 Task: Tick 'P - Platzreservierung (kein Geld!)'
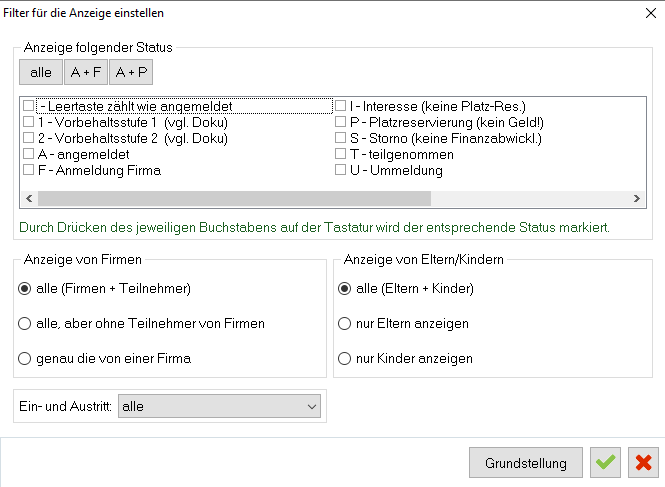click(341, 122)
